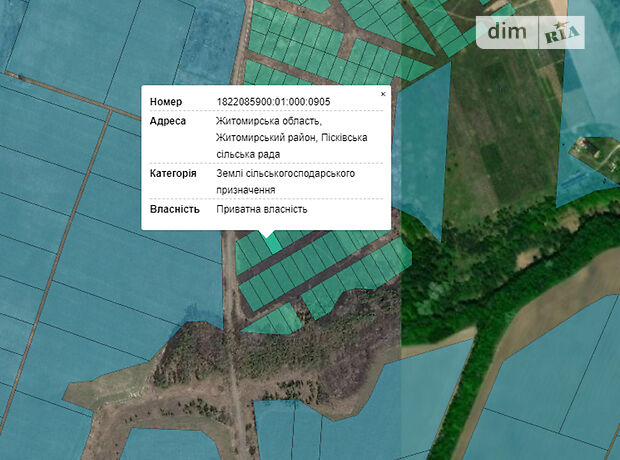Screen dimensions: 620x460
Task: Click cadastral number 1822085900:01:000:0905
Action: pyautogui.click(x=273, y=102)
